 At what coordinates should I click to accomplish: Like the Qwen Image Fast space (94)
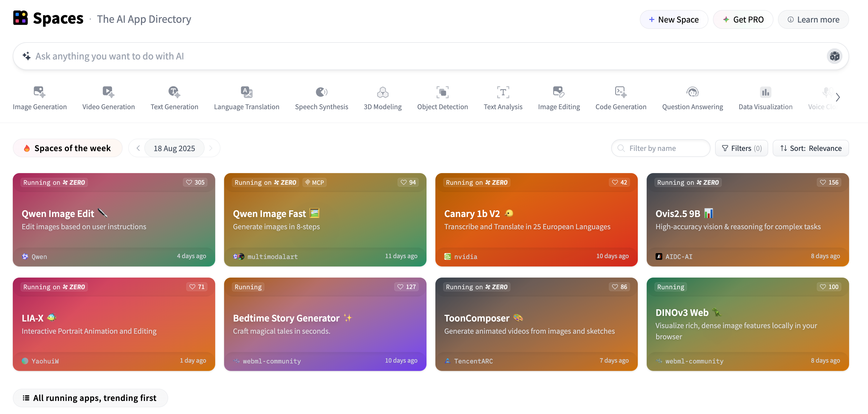pyautogui.click(x=408, y=182)
